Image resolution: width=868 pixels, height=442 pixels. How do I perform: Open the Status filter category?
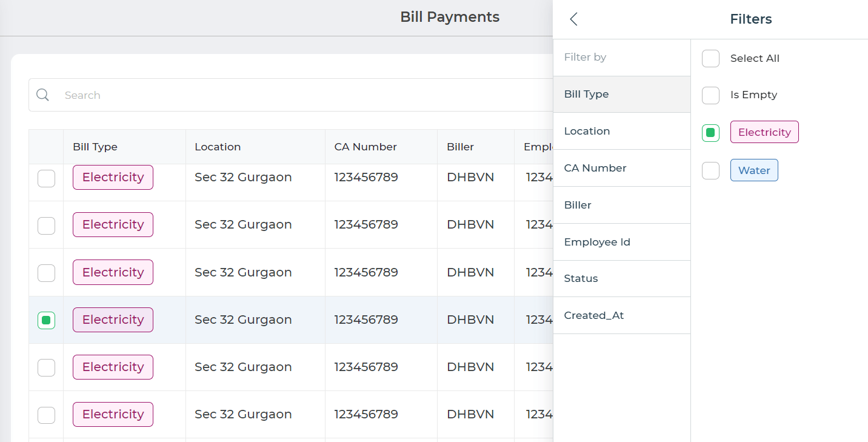click(x=622, y=279)
